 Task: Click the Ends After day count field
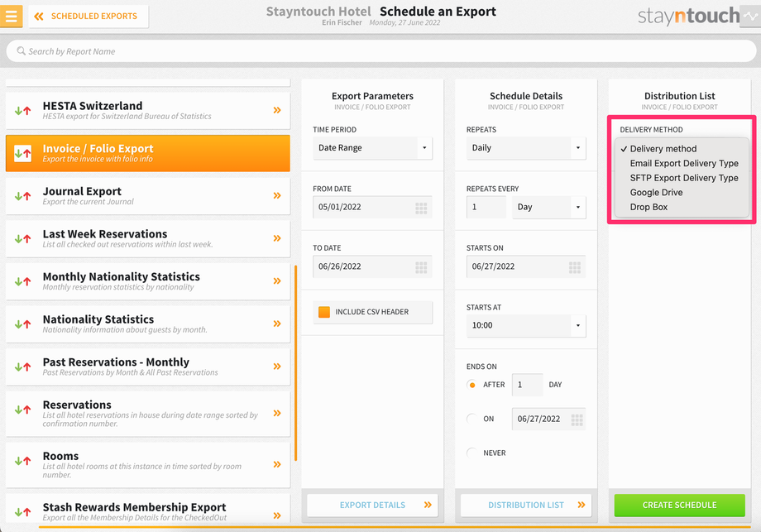click(x=527, y=385)
